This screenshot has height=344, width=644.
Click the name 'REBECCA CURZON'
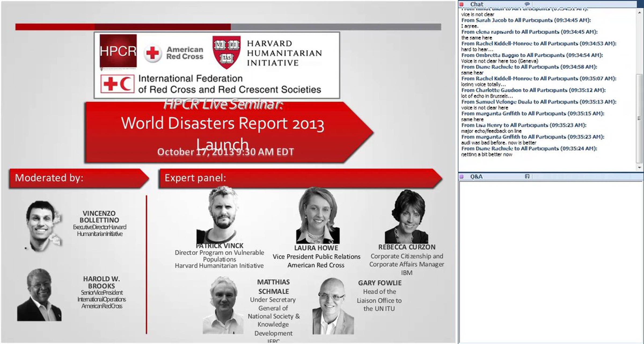point(407,247)
